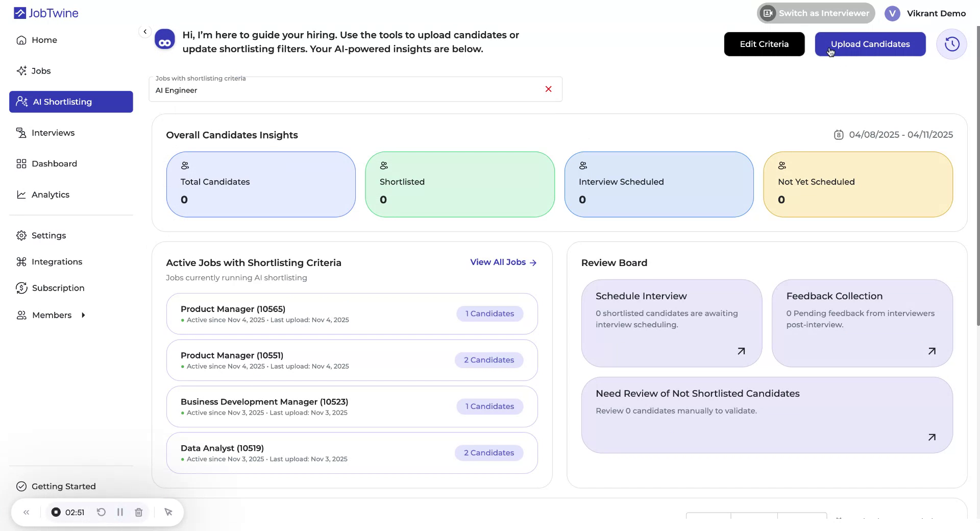
Task: Click the Edit Criteria button
Action: (x=764, y=44)
